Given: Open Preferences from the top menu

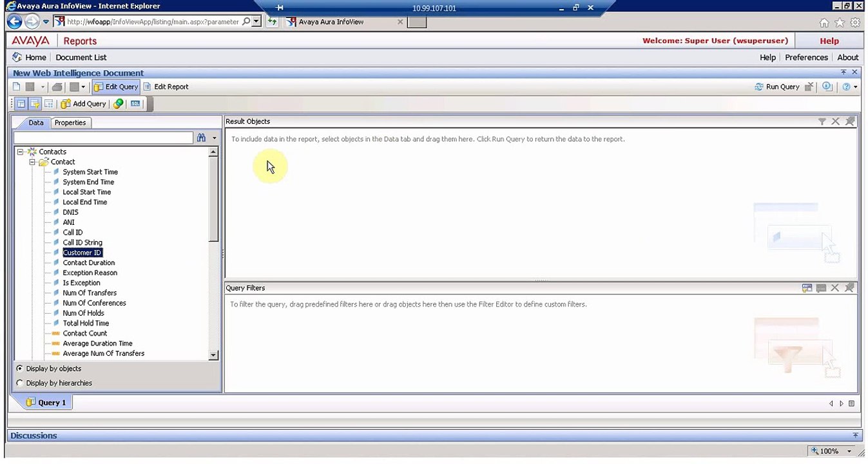Looking at the screenshot, I should click(806, 57).
